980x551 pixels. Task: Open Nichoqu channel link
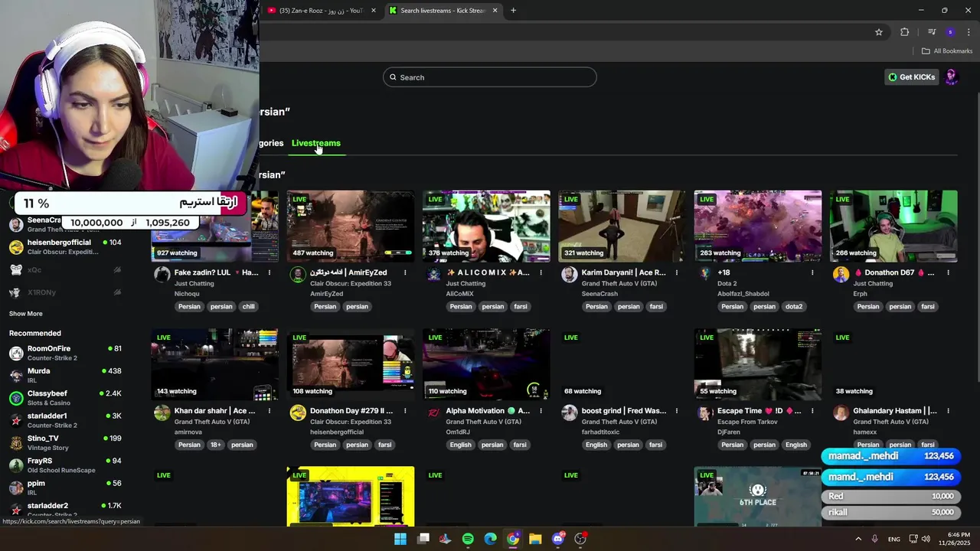pos(187,294)
